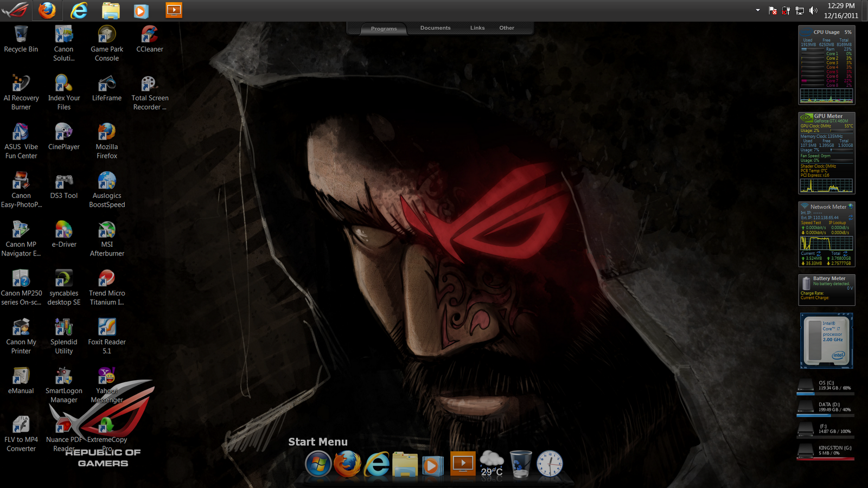Refresh external IP in Network Meter

851,217
